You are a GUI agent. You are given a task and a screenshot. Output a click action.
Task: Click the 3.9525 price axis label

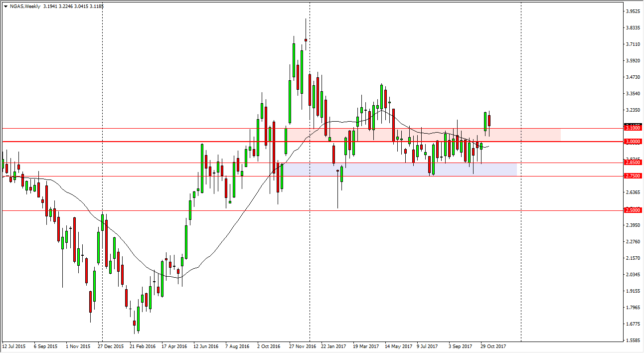[x=632, y=11]
